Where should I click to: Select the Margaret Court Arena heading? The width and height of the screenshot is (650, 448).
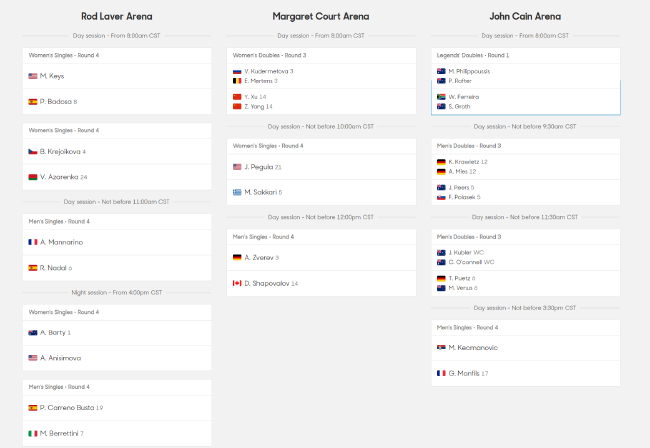pyautogui.click(x=321, y=16)
